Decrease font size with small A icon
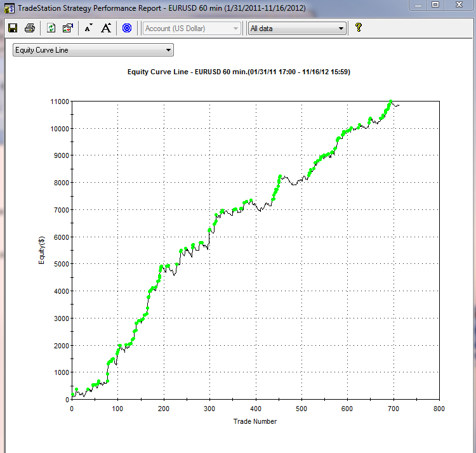This screenshot has width=476, height=453. (88, 28)
